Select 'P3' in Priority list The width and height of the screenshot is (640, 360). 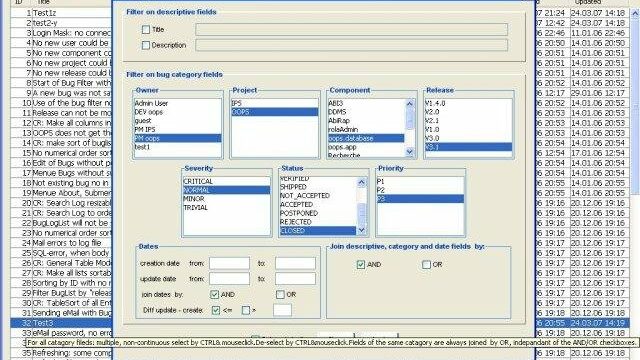point(420,199)
